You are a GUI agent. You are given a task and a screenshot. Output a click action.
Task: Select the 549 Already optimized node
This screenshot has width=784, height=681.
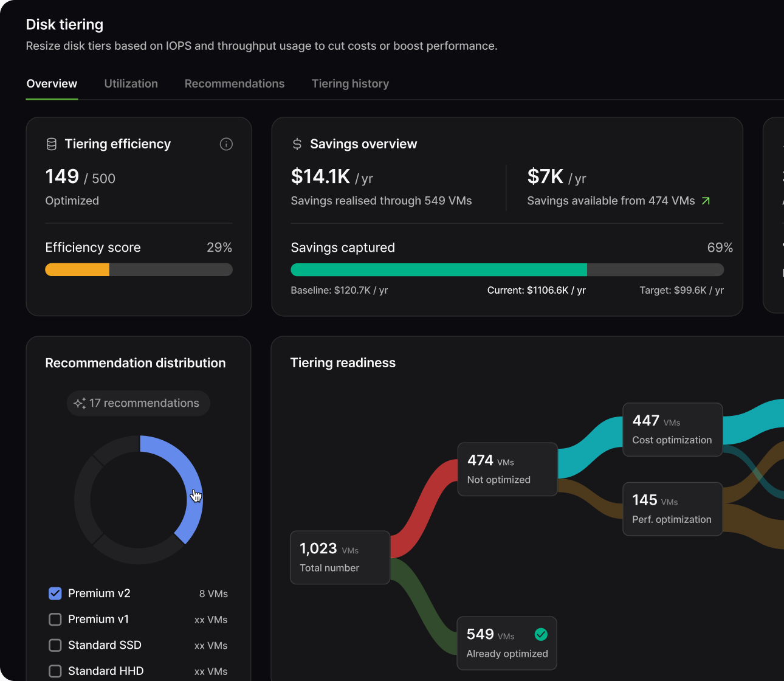[x=507, y=643]
